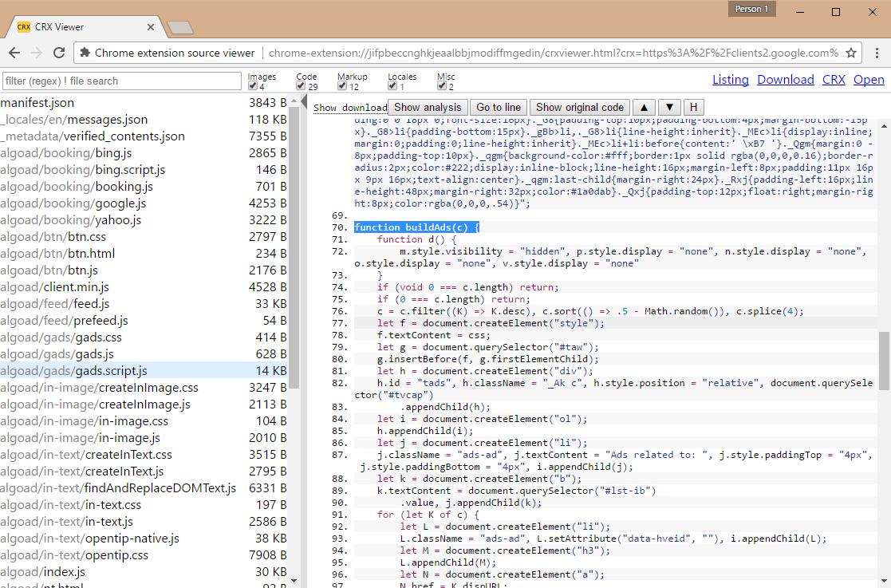Click the Person 1 profile button

coord(751,9)
